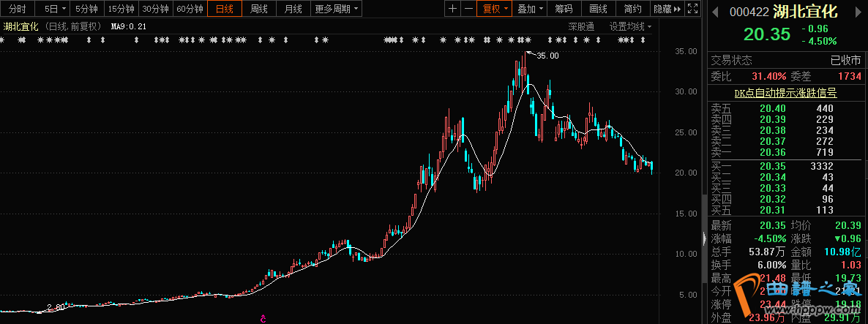Click the pink marker icon below chart
The height and width of the screenshot is (324, 868).
pyautogui.click(x=263, y=317)
